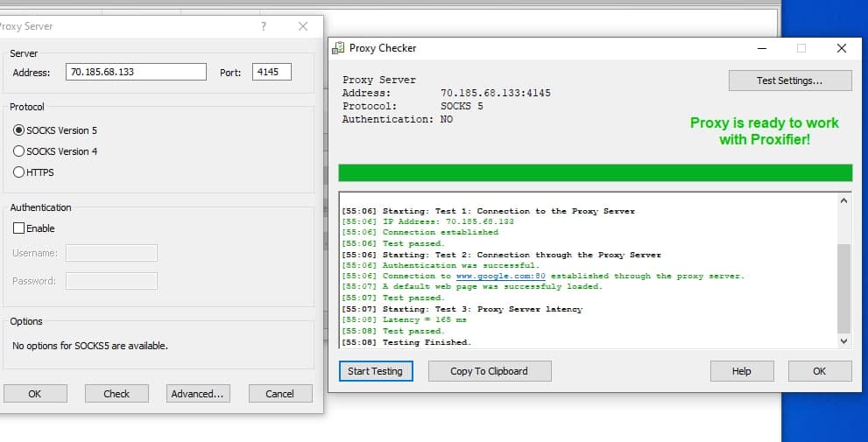This screenshot has width=868, height=442.
Task: Select SOCKS Version 4 protocol
Action: [x=19, y=151]
